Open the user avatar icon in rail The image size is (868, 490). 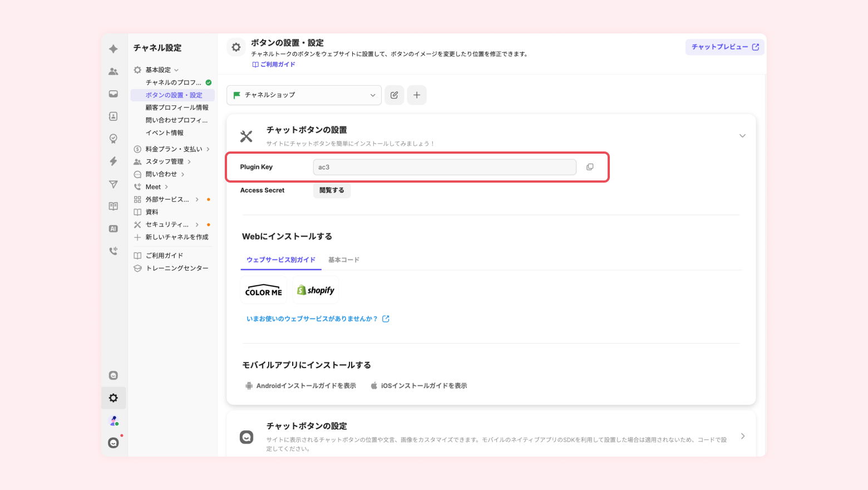coord(114,421)
